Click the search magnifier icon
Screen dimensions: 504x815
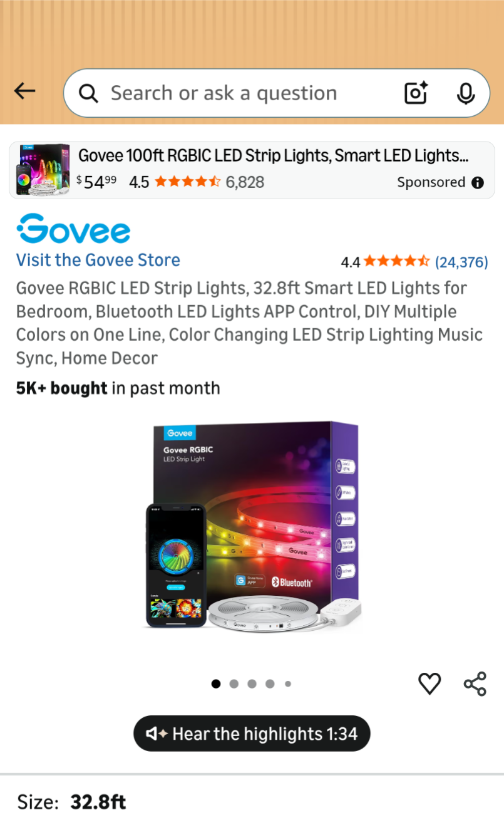click(88, 93)
